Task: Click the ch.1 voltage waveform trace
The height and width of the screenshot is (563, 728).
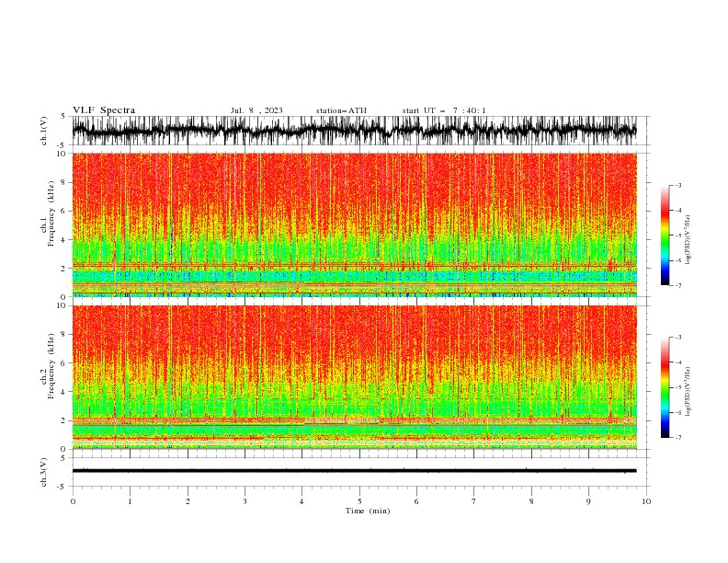Action: coord(354,131)
